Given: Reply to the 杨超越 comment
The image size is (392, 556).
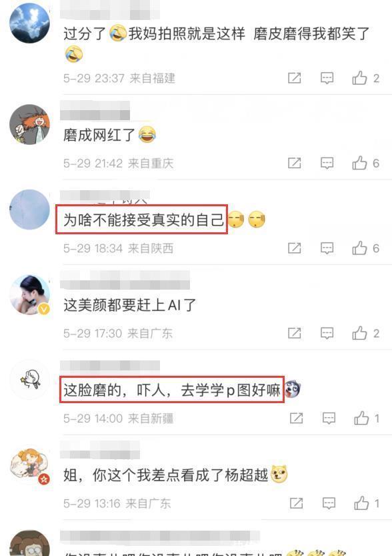Looking at the screenshot, I should click(329, 503).
